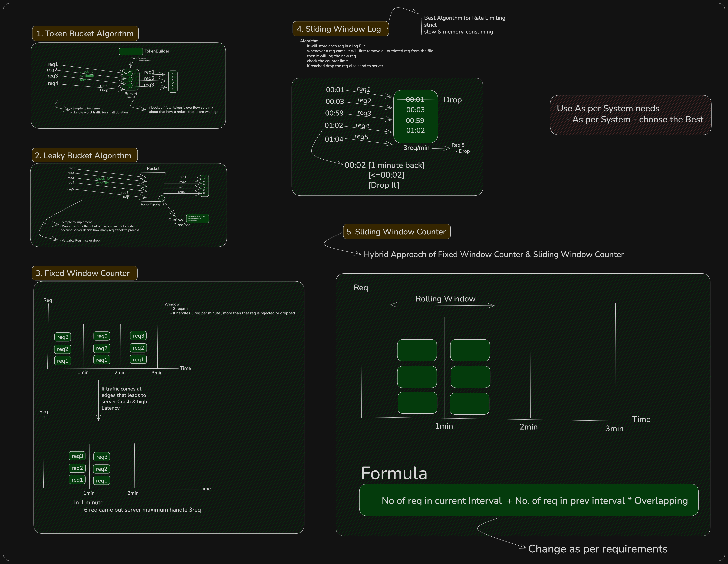The image size is (728, 564).
Task: Click the 'check for capacity' green text
Action: click(x=103, y=181)
